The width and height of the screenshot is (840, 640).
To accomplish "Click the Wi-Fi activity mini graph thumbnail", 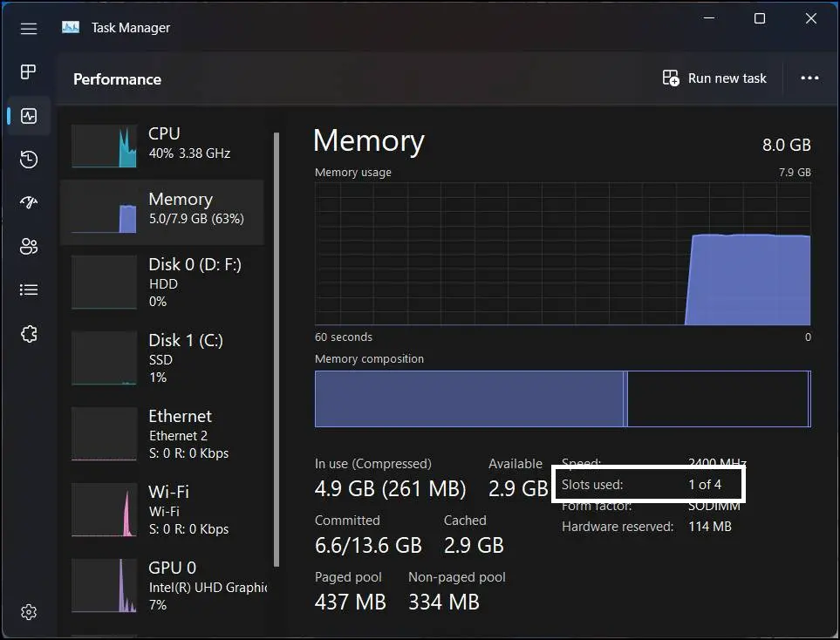I will 104,509.
